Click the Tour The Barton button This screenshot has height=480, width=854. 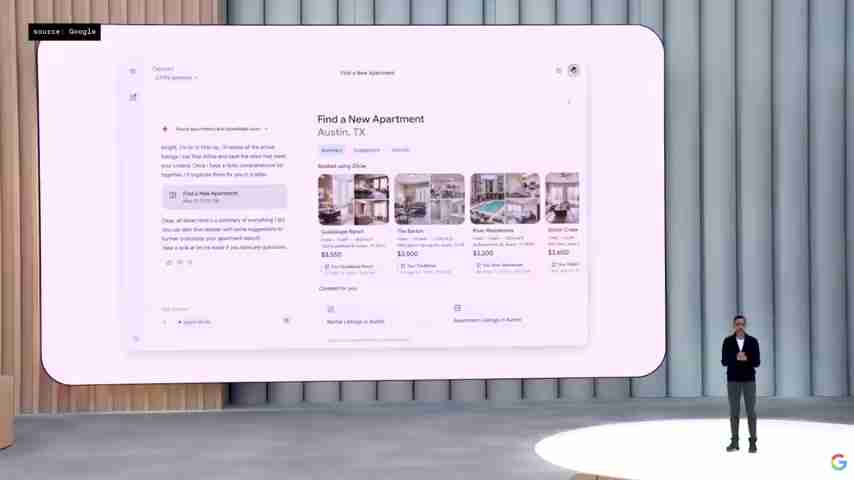point(426,268)
